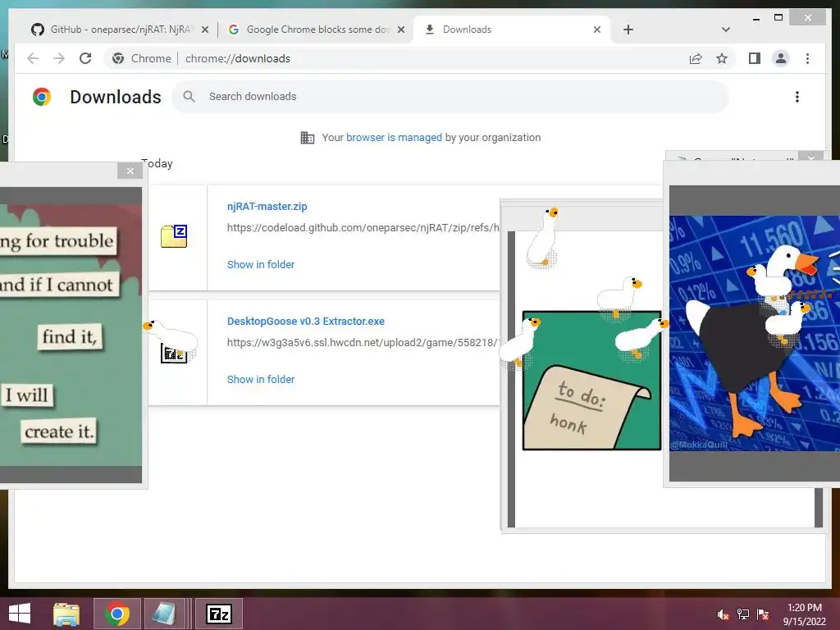Open njRAT-master.zip download link
The width and height of the screenshot is (840, 630).
(267, 206)
